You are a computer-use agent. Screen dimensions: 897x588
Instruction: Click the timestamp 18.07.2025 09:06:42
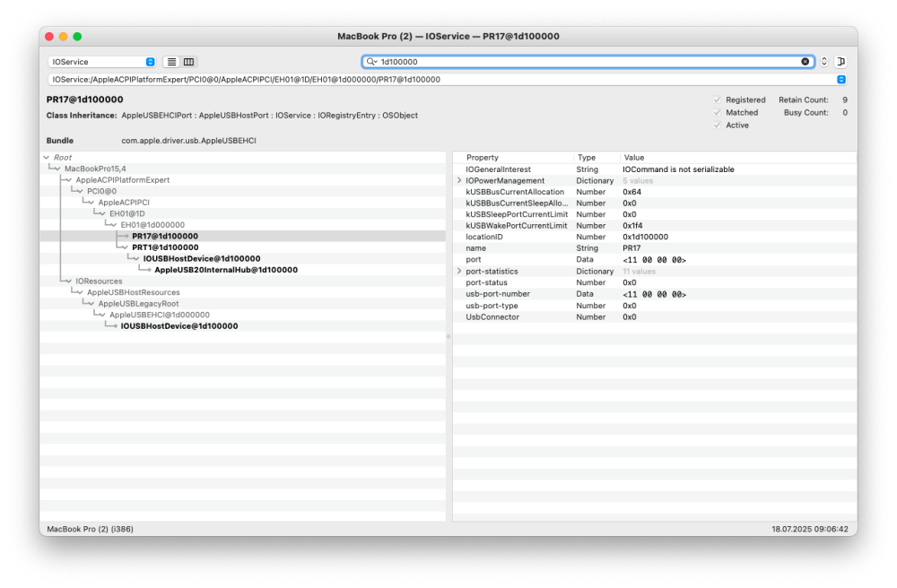click(x=810, y=529)
